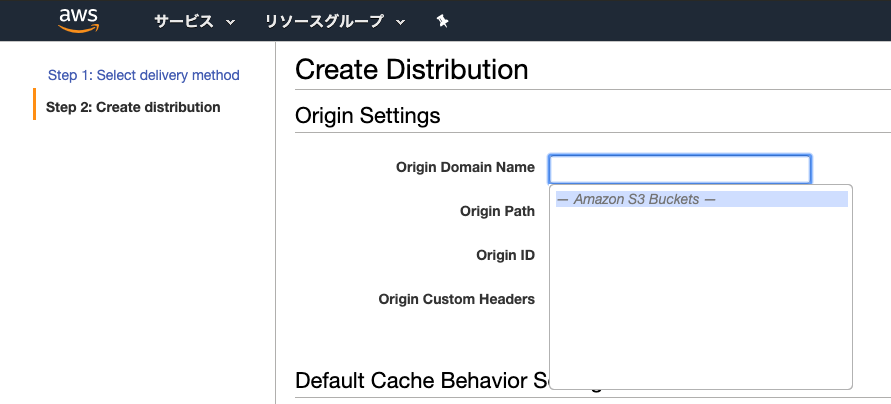
Task: Click the Origin Settings section heading
Action: pos(367,116)
